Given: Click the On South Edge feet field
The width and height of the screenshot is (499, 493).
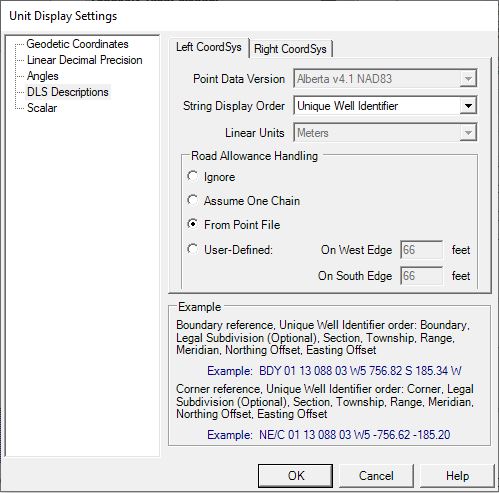Looking at the screenshot, I should (x=422, y=276).
